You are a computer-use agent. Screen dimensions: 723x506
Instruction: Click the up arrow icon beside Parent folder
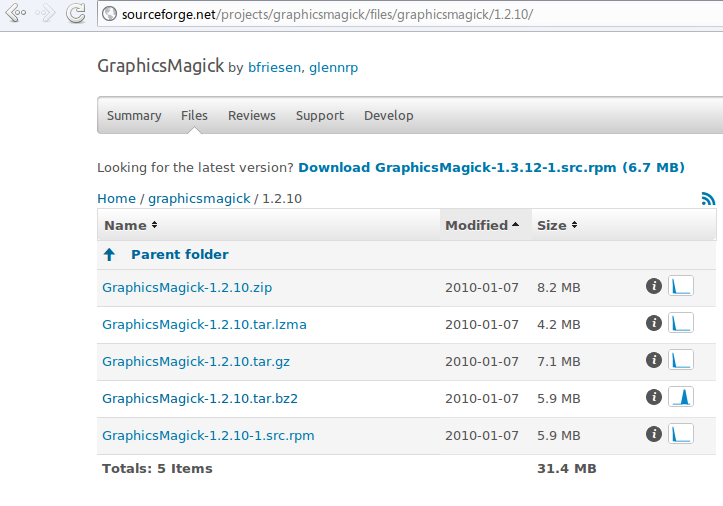[x=109, y=254]
